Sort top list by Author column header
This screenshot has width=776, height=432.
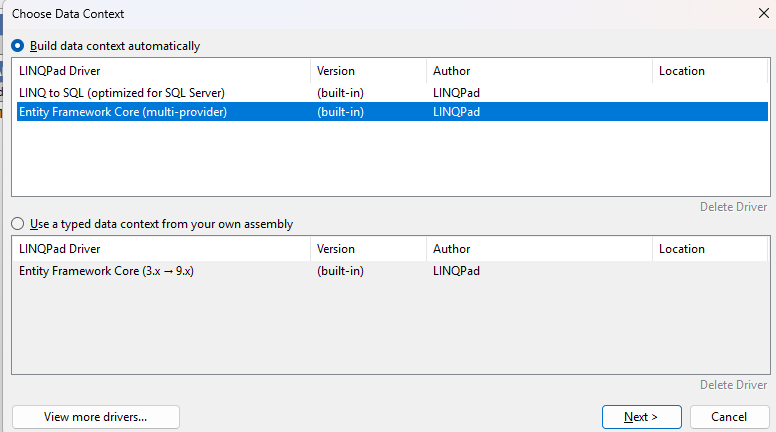tap(538, 71)
